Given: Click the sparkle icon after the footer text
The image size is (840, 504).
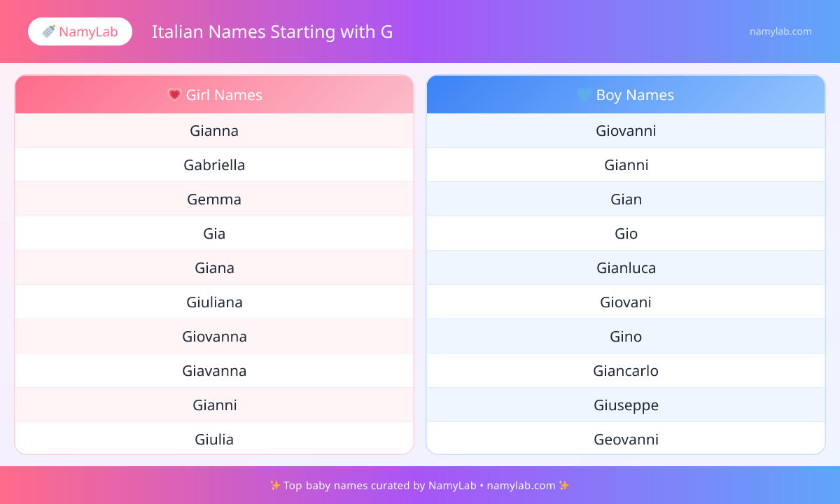Looking at the screenshot, I should point(564,485).
